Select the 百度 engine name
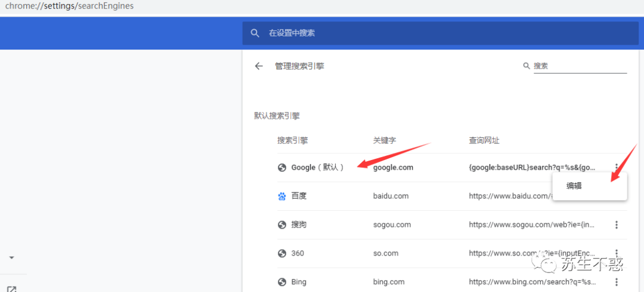The image size is (644, 292). [x=299, y=196]
